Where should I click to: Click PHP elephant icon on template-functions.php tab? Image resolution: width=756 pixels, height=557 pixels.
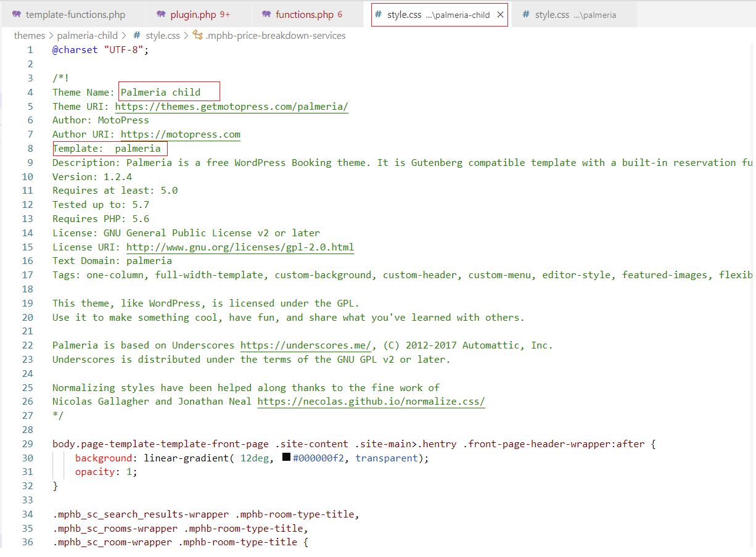click(17, 14)
